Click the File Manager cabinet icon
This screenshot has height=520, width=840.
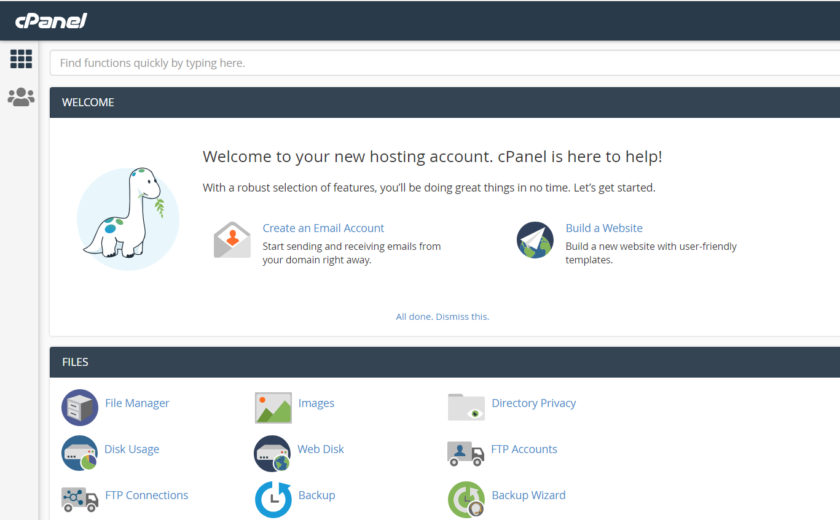click(79, 408)
